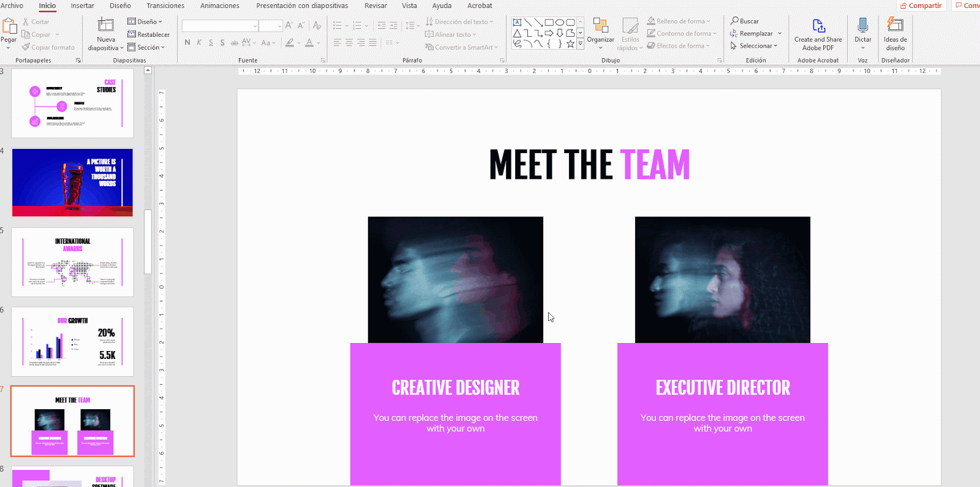Viewport: 980px width, 487px height.
Task: Increase font size with the larger A icon
Action: (x=289, y=25)
